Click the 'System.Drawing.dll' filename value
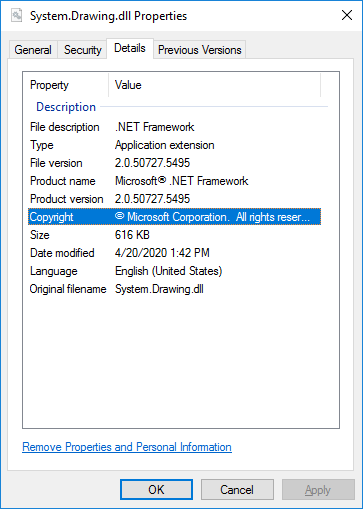The height and width of the screenshot is (509, 363). [x=159, y=289]
